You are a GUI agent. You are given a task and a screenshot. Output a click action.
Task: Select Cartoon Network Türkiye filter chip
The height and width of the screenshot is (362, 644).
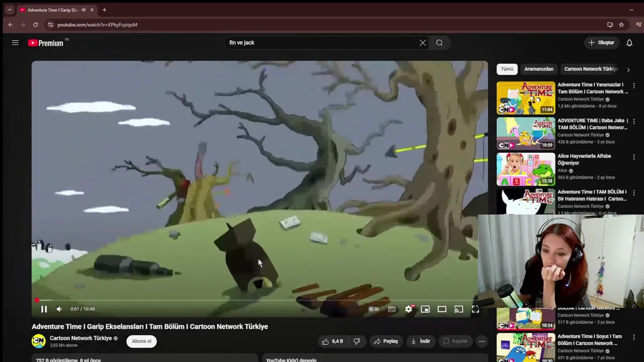click(590, 69)
